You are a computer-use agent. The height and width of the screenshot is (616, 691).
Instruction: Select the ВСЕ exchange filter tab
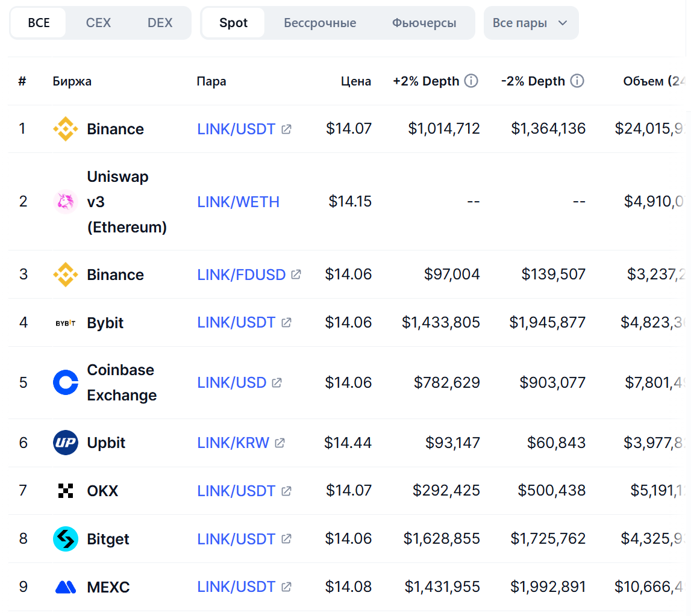coord(39,23)
